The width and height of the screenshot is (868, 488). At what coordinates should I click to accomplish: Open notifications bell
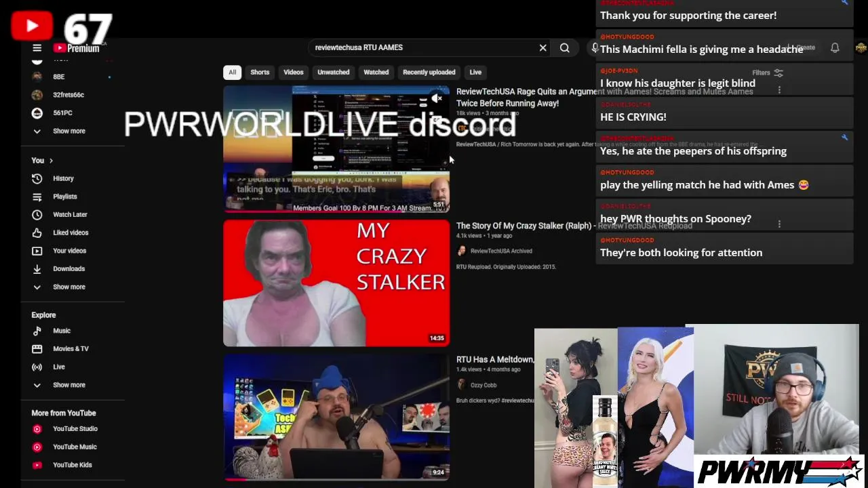[835, 47]
